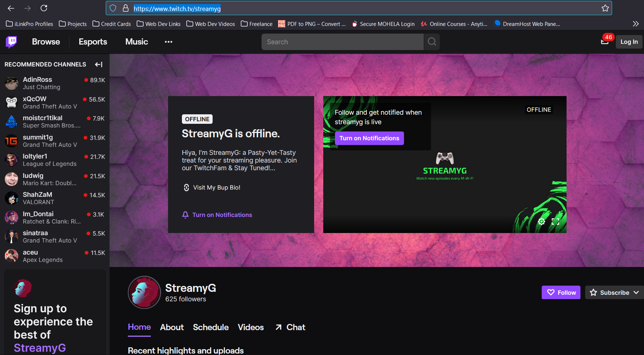Open player settings gear icon

[542, 221]
